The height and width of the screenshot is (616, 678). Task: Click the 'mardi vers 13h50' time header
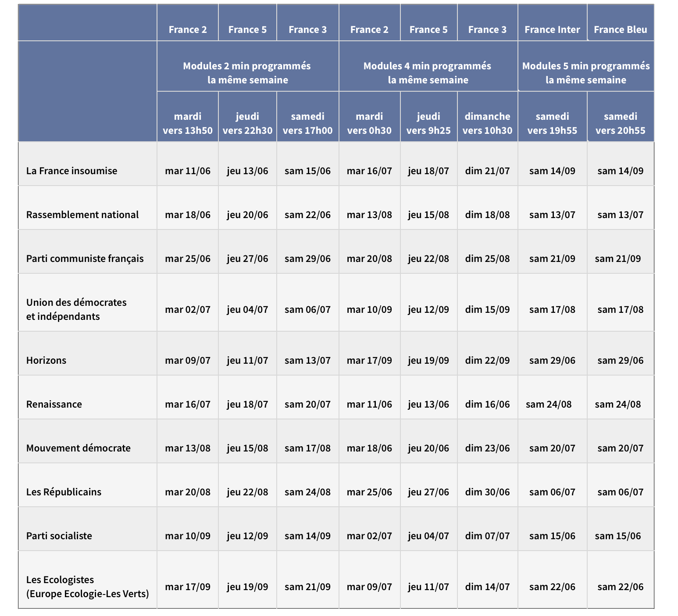click(188, 123)
